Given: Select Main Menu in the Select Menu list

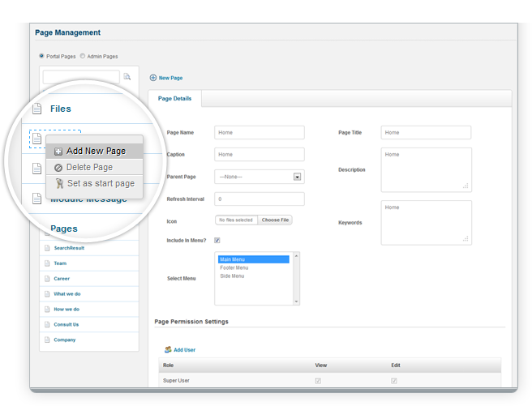Looking at the screenshot, I should pos(254,259).
